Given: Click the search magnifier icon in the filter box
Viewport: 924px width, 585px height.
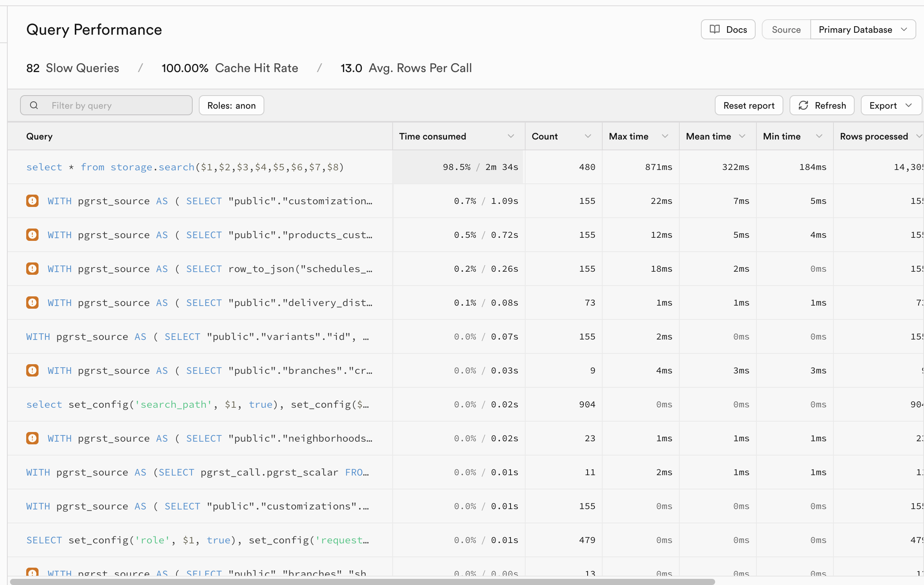Looking at the screenshot, I should [34, 105].
